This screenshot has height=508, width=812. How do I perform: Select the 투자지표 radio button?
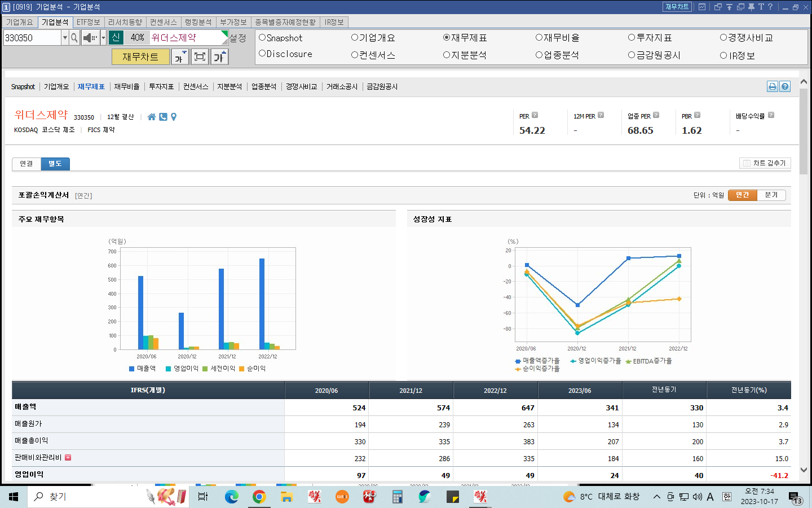click(x=632, y=38)
